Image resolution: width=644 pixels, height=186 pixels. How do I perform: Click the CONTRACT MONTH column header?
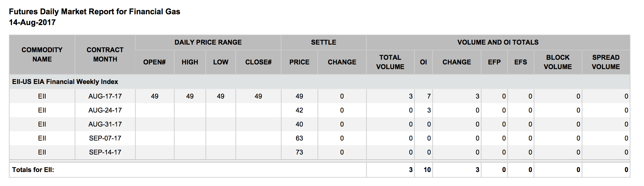pyautogui.click(x=105, y=55)
